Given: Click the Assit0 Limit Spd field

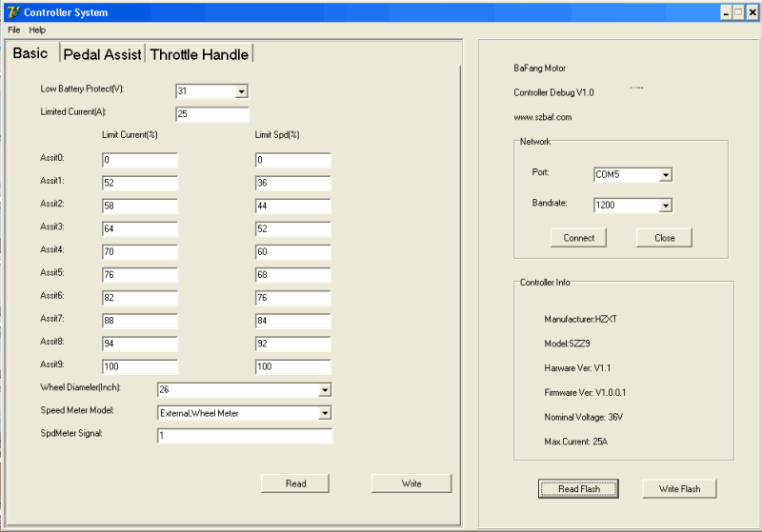Looking at the screenshot, I should coord(293,160).
